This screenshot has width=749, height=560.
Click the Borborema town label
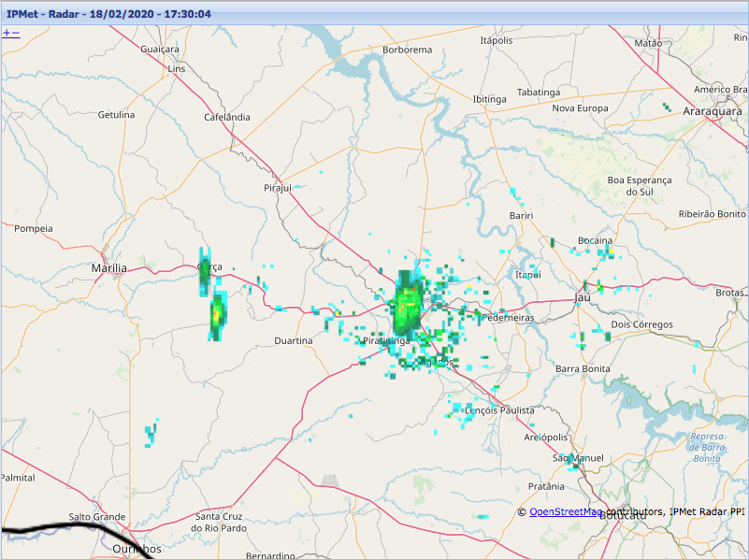point(407,50)
